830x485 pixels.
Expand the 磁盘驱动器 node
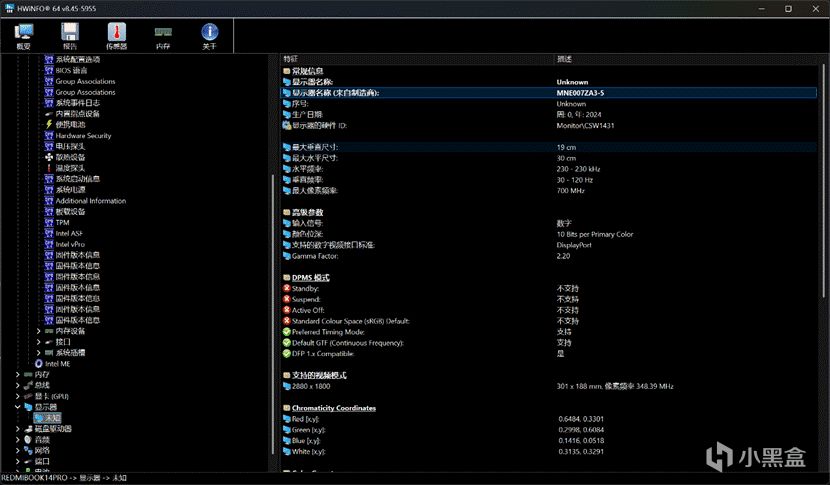coord(17,429)
